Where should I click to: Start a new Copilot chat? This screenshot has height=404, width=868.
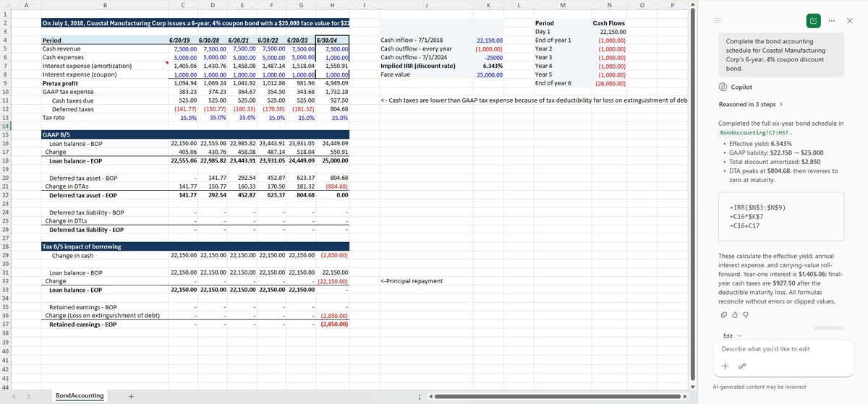814,21
